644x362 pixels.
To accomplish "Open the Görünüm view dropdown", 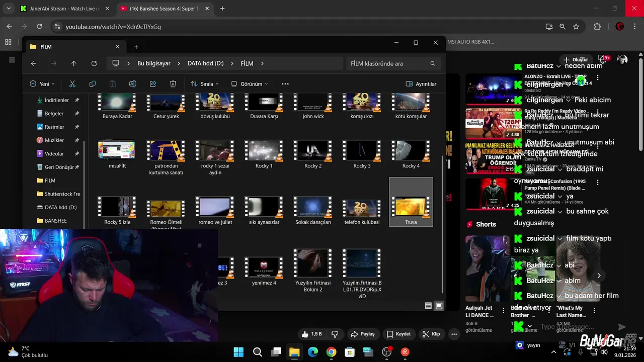I will point(250,84).
